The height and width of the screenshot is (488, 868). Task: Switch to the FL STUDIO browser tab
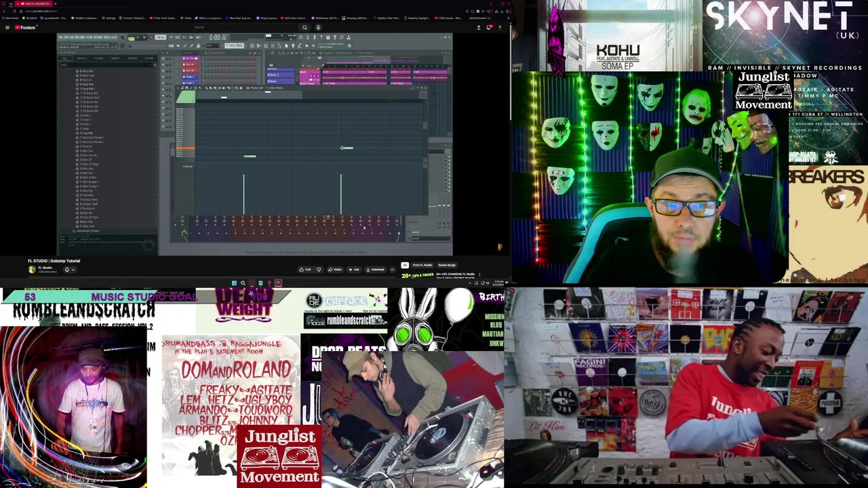click(34, 3)
